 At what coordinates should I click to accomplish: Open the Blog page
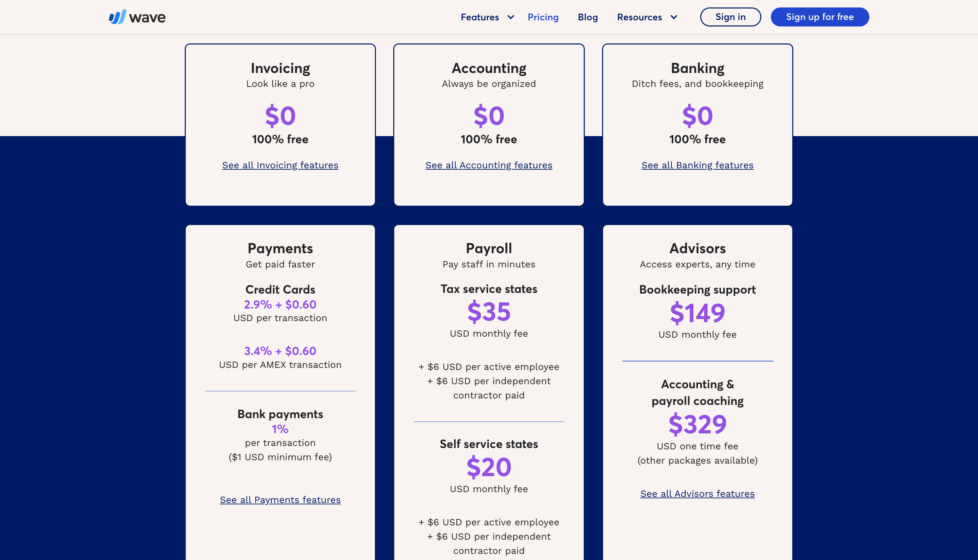pyautogui.click(x=587, y=17)
